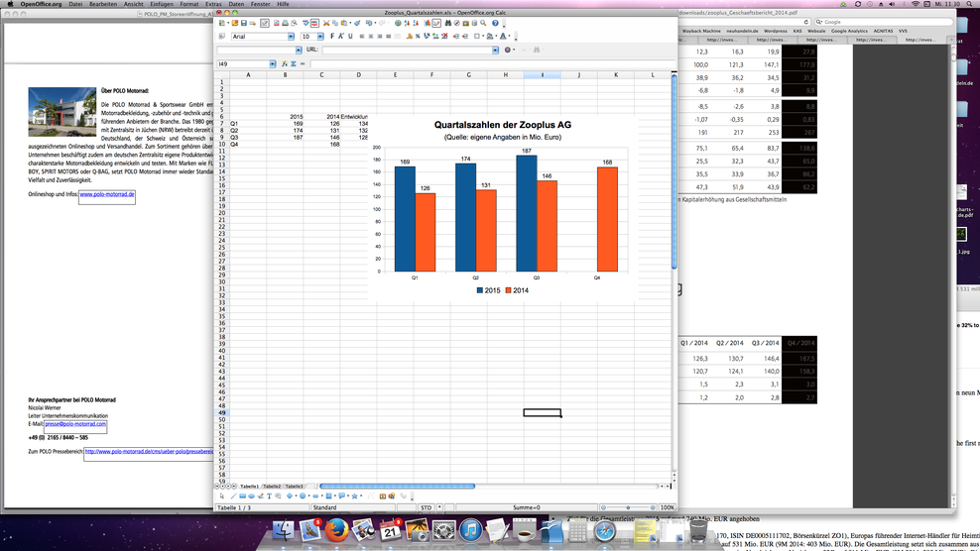Open the Format menu
Image resolution: width=980 pixels, height=551 pixels.
coord(189,4)
